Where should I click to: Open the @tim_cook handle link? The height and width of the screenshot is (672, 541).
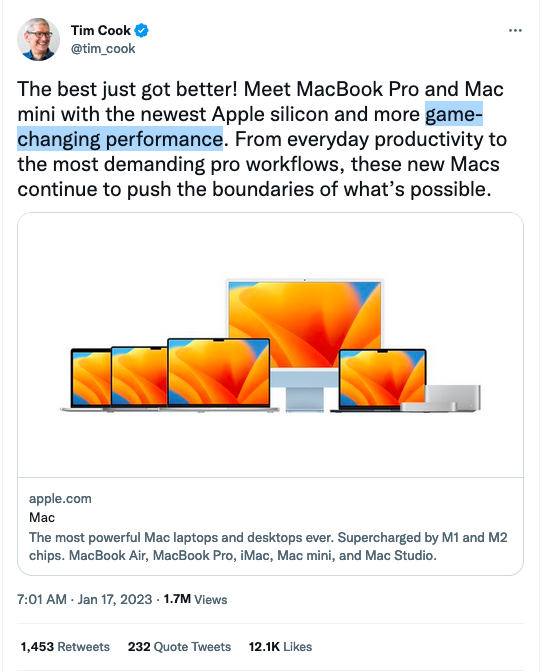click(x=103, y=49)
